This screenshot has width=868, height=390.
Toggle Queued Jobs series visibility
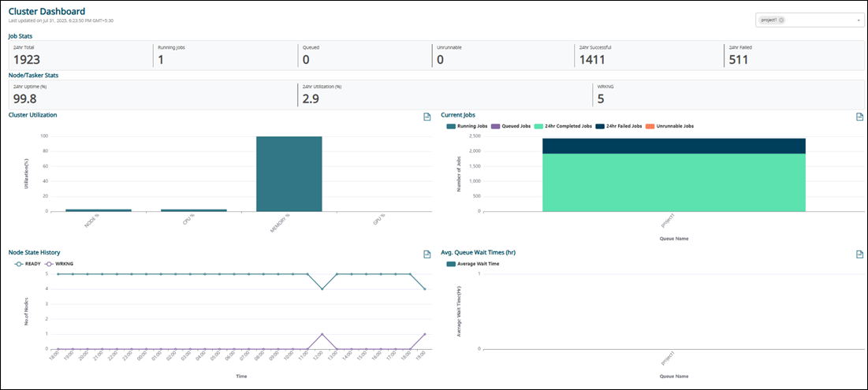point(512,126)
